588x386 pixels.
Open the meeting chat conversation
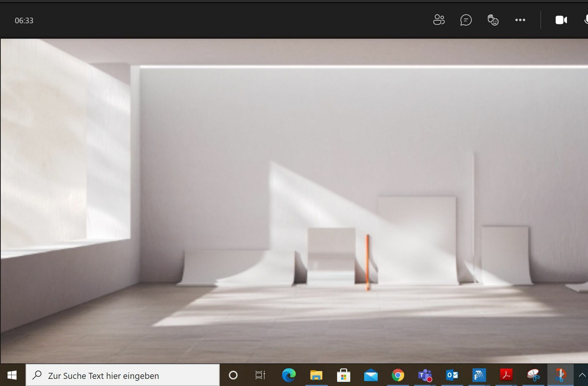pos(466,20)
